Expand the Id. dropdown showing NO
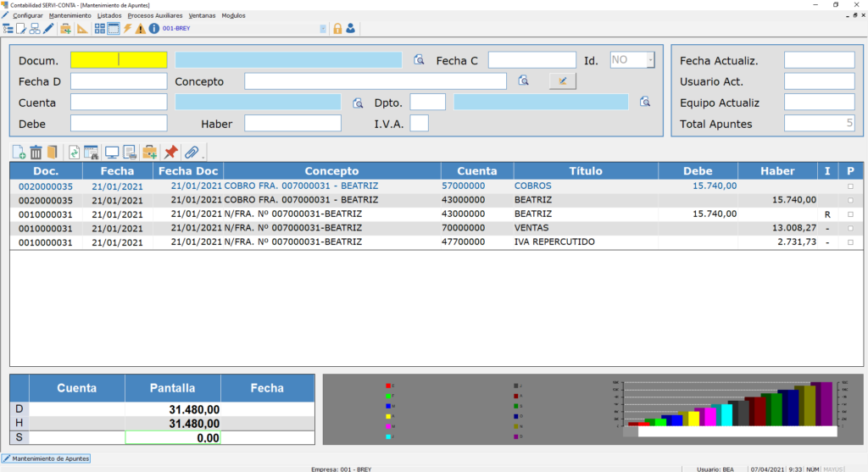This screenshot has height=472, width=868. 650,60
